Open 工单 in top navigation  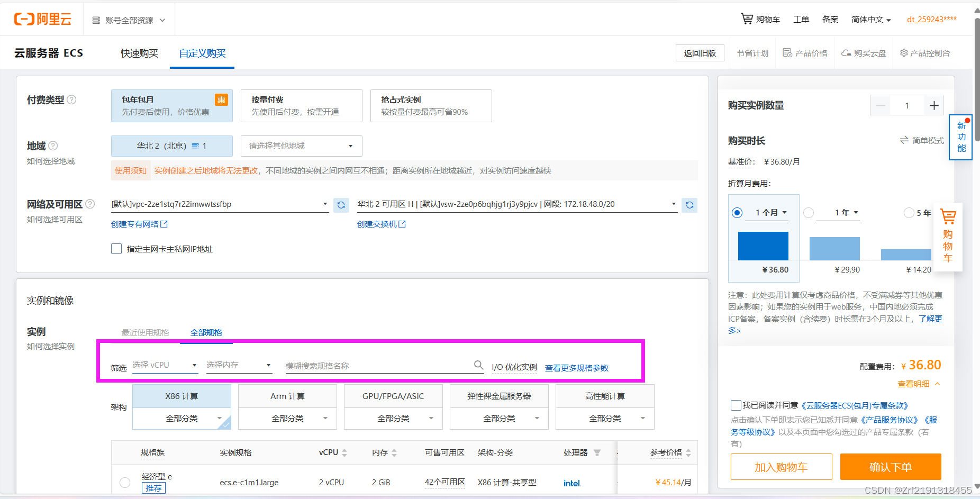(x=801, y=20)
